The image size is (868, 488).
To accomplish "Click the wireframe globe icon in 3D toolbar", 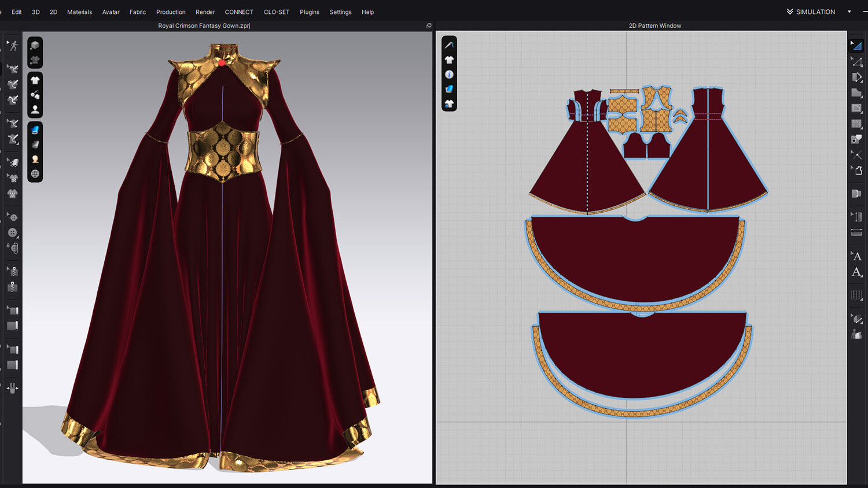I will (x=35, y=173).
